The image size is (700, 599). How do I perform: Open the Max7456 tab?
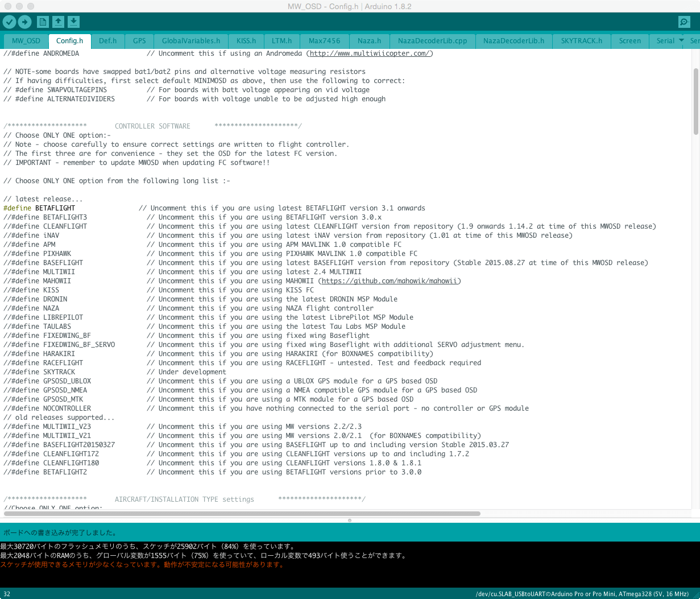pos(325,41)
